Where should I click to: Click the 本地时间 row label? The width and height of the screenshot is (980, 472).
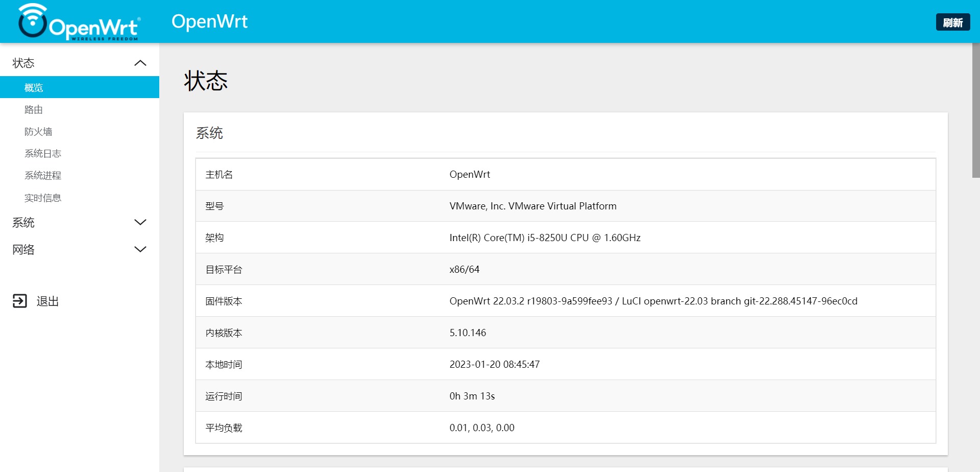[224, 365]
